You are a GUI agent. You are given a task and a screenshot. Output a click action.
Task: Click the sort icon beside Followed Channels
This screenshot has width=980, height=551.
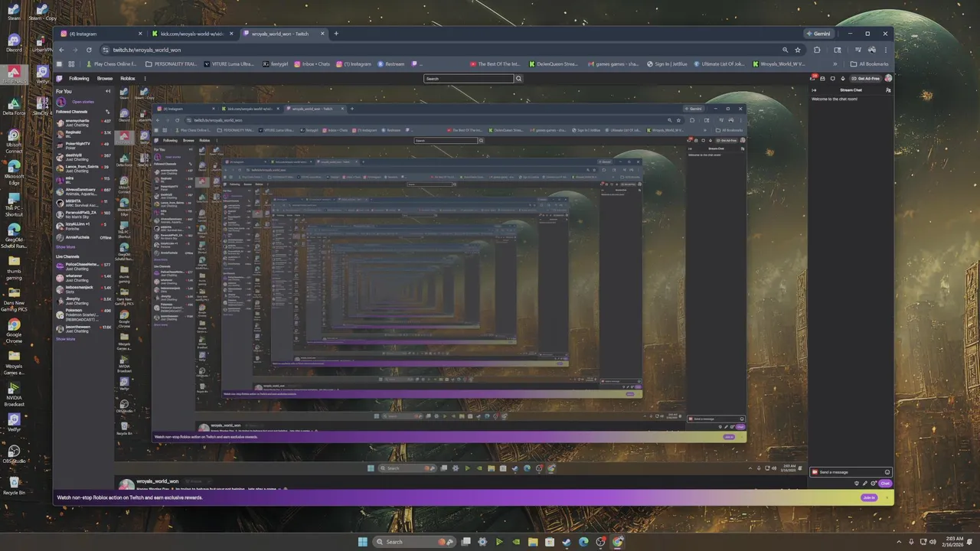point(108,112)
